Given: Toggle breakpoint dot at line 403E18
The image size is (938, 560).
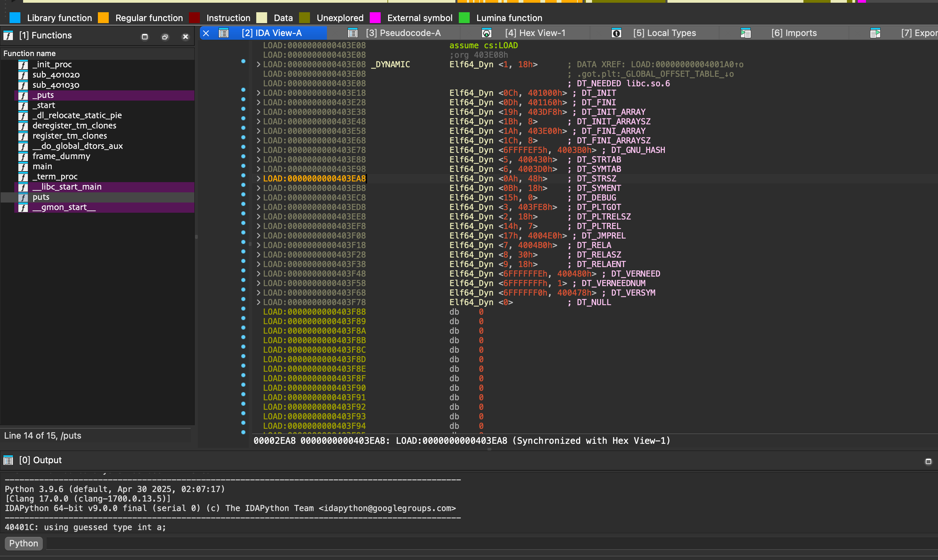Looking at the screenshot, I should [243, 90].
